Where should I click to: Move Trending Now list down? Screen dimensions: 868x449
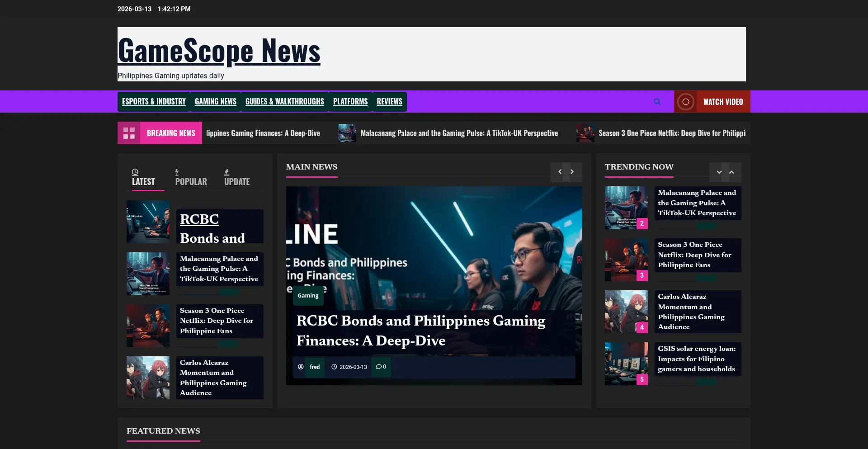[719, 172]
